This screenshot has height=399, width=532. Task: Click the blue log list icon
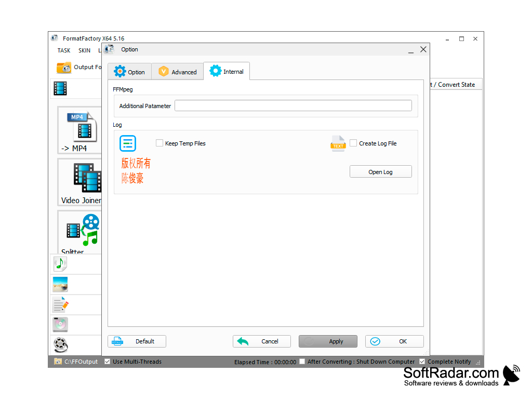tap(128, 143)
